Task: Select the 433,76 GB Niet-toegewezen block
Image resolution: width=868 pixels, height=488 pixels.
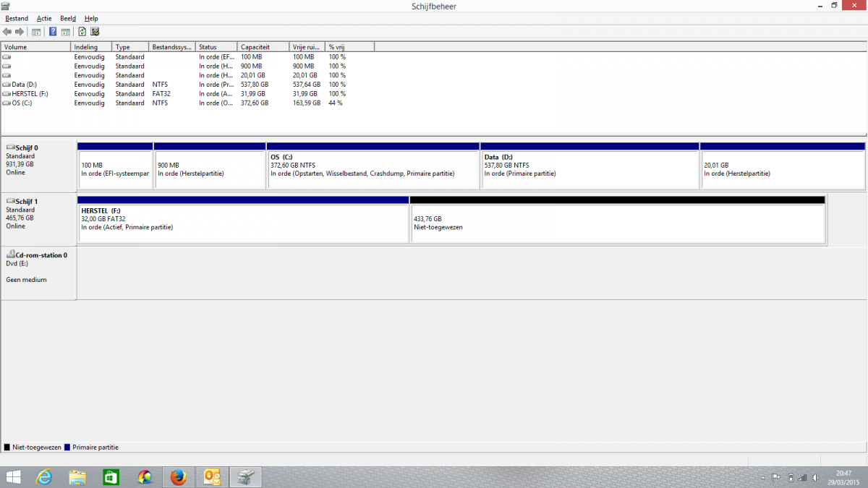Action: 618,219
